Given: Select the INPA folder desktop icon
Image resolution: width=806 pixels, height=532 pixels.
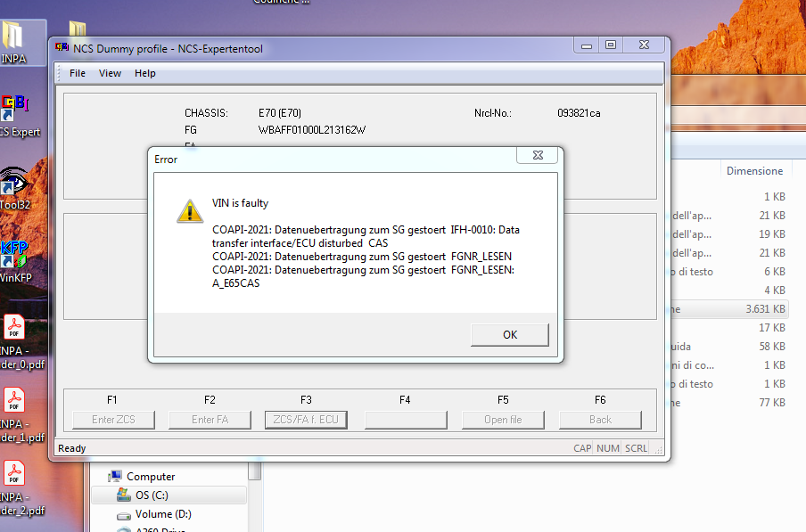Looking at the screenshot, I should pyautogui.click(x=15, y=43).
